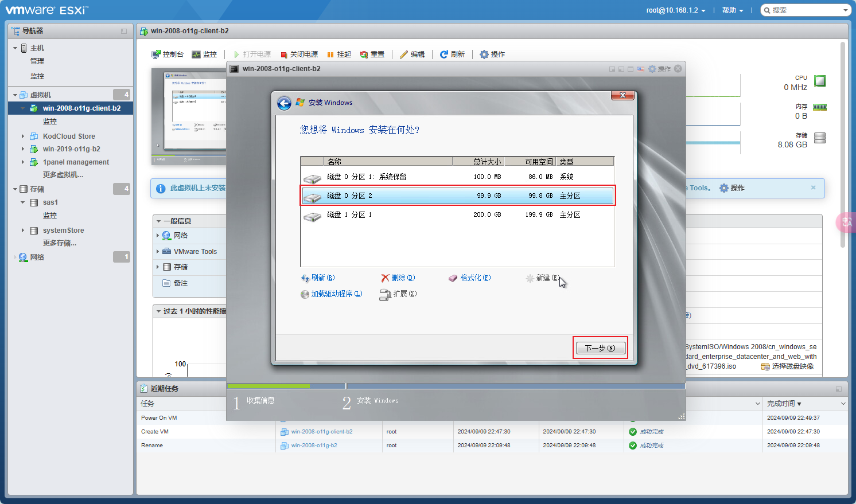Image resolution: width=856 pixels, height=504 pixels.
Task: Click 新建(E) in the installer disk options
Action: [x=542, y=278]
